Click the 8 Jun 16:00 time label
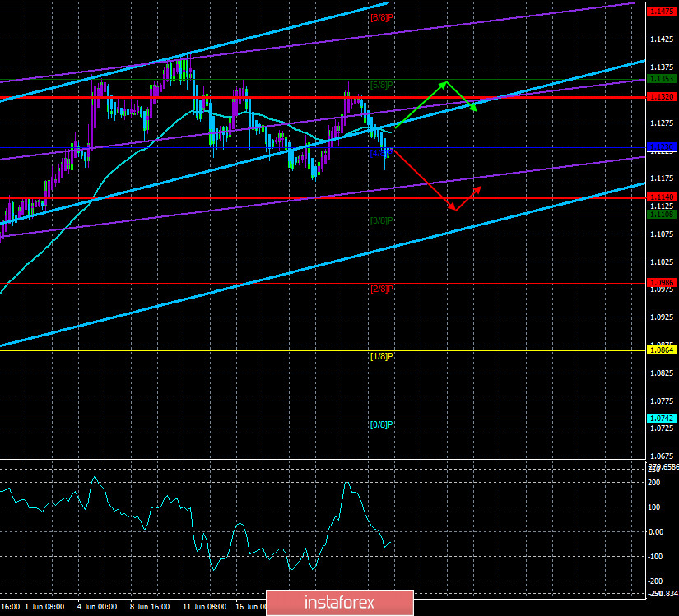This screenshot has height=616, width=679. pyautogui.click(x=152, y=607)
